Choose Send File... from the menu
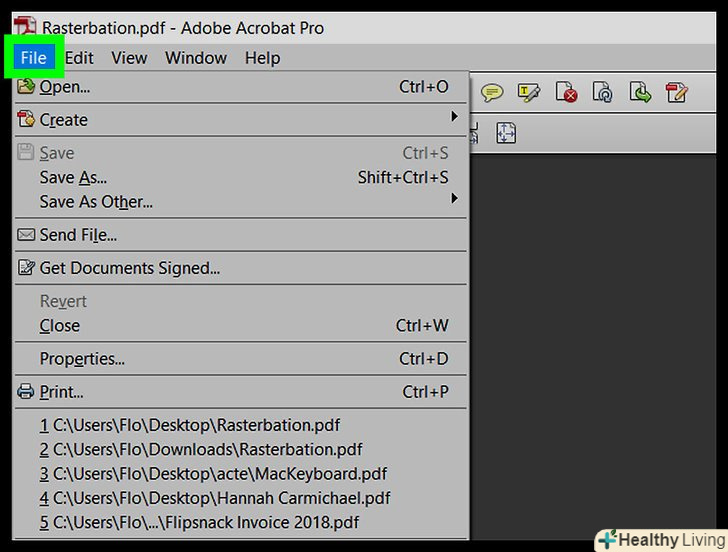Image resolution: width=728 pixels, height=552 pixels. click(x=240, y=234)
